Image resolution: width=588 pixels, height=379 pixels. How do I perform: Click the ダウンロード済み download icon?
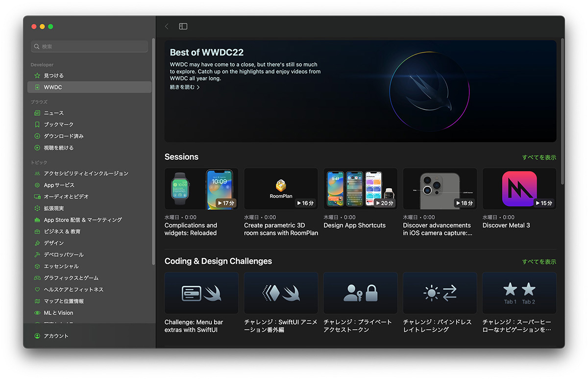pyautogui.click(x=37, y=136)
